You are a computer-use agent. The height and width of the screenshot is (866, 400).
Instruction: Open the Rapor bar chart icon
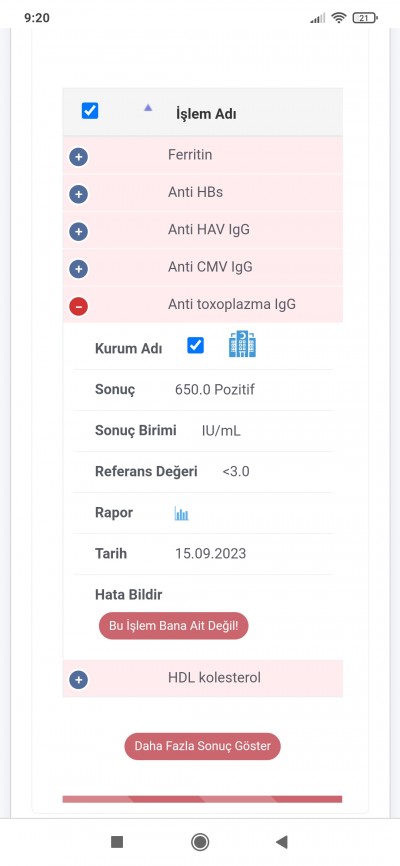click(181, 514)
